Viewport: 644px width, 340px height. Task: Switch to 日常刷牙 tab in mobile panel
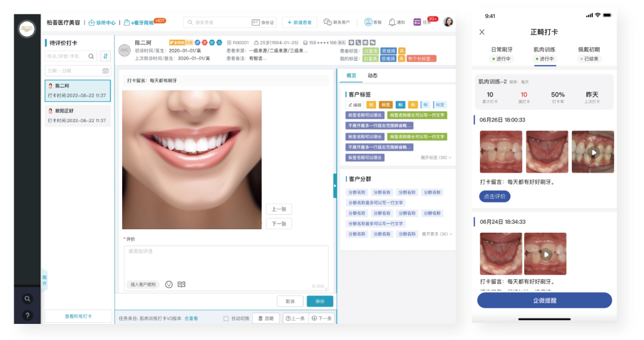coord(501,54)
